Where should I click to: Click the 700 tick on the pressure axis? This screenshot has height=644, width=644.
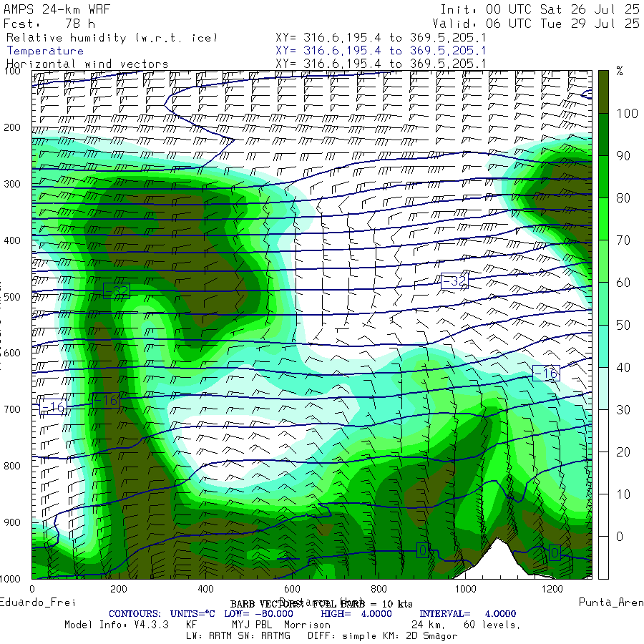pos(12,409)
